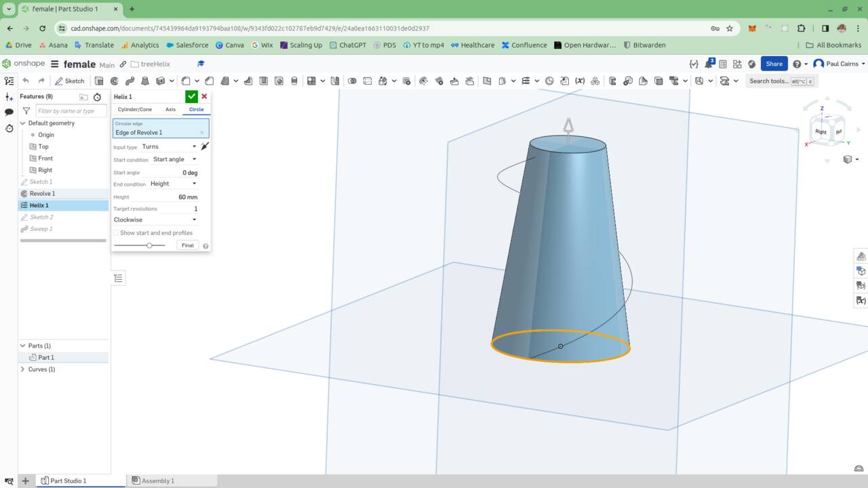Confirm Helix 1 with green checkmark
This screenshot has height=488, width=868.
coord(191,97)
